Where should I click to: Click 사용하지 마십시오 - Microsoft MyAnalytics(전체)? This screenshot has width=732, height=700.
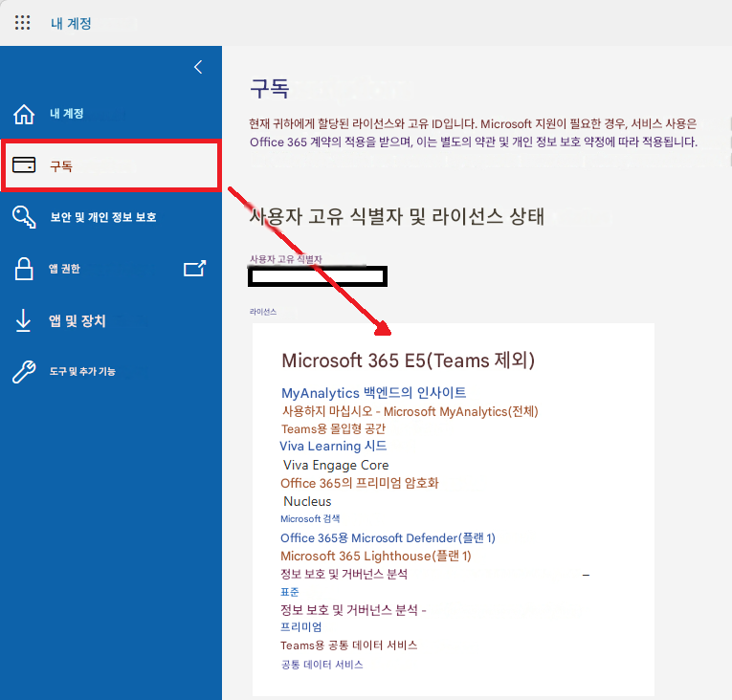click(410, 411)
